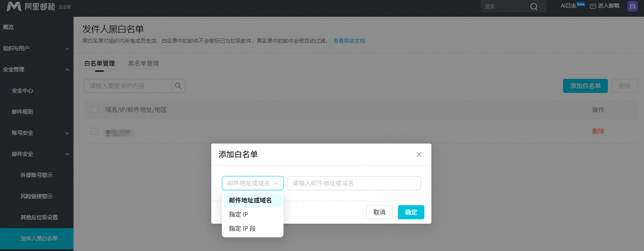Viewport: 644px width, 251px height.
Task: Click the whitelist query search icon
Action: 178,86
